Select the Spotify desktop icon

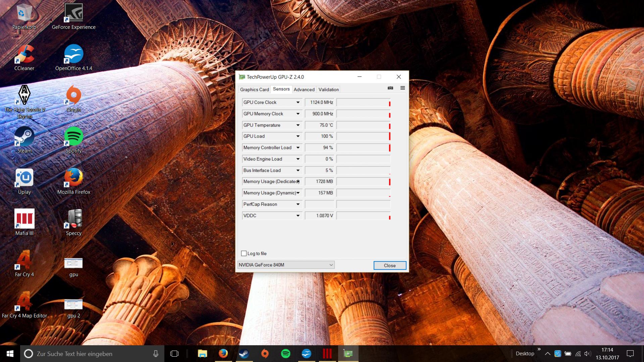[73, 140]
